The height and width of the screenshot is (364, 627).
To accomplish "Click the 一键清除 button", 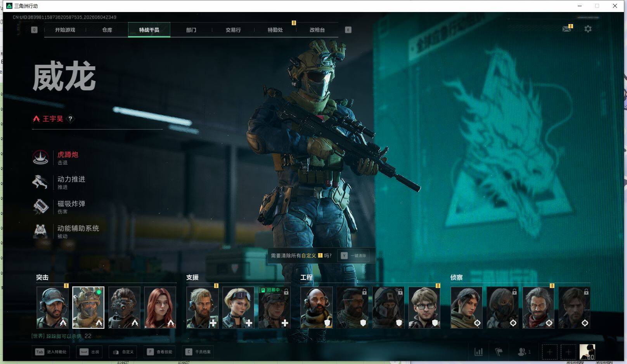I will pos(354,256).
